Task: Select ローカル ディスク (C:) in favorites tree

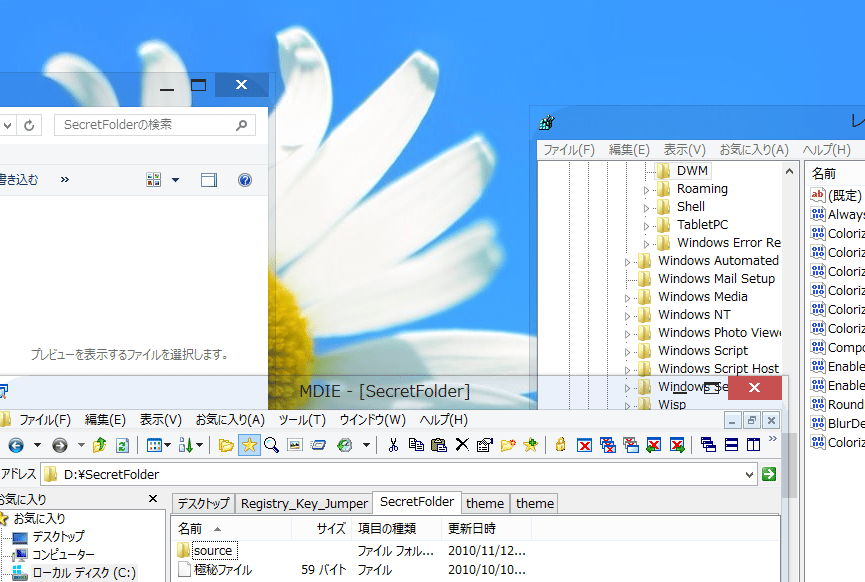Action: coord(83,573)
